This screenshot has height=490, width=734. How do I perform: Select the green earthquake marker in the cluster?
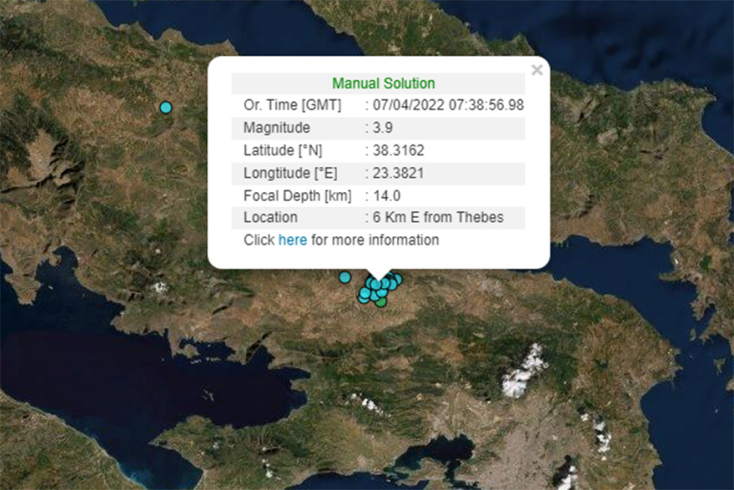pyautogui.click(x=381, y=302)
